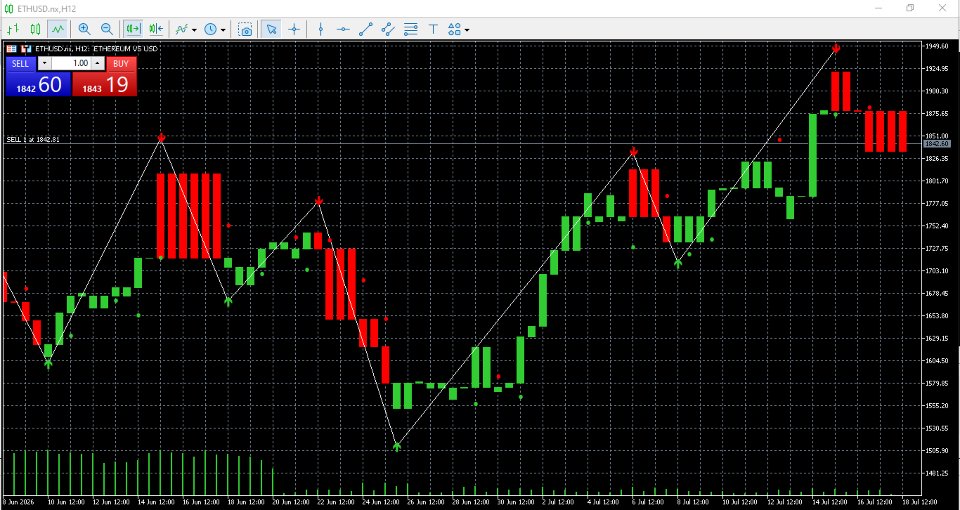Select the Fibonacci retracement tool
This screenshot has height=510, width=960.
click(x=411, y=29)
